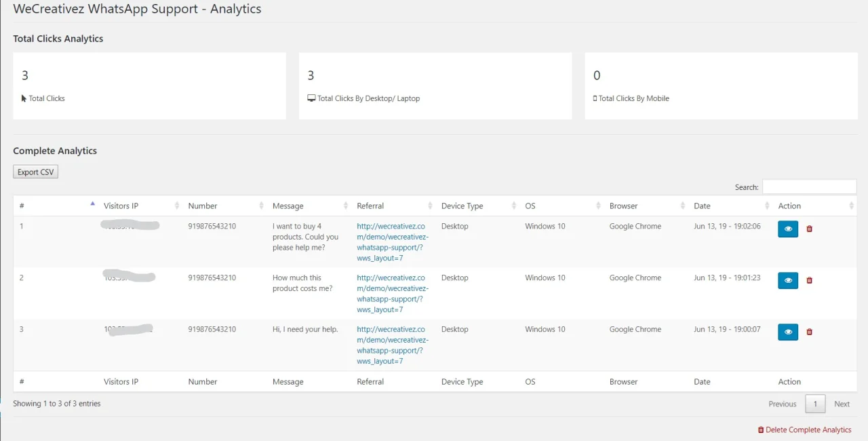Sort table by Browser column
The height and width of the screenshot is (441, 868).
point(646,206)
